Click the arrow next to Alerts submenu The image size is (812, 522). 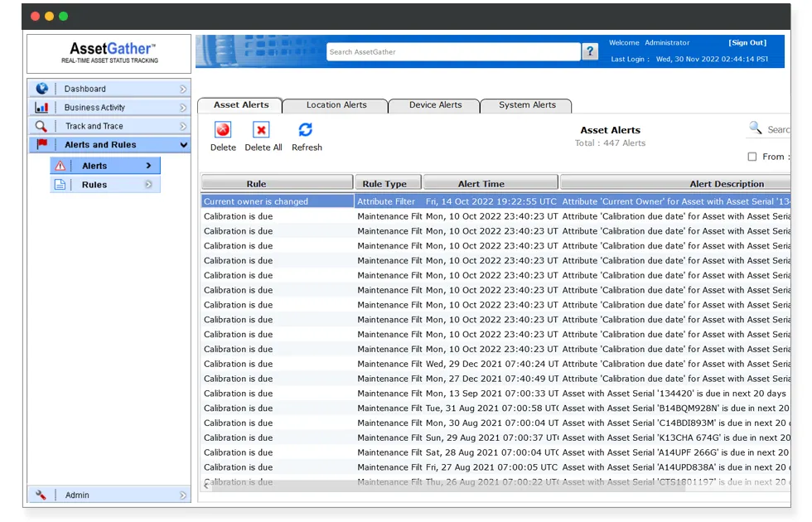(148, 166)
